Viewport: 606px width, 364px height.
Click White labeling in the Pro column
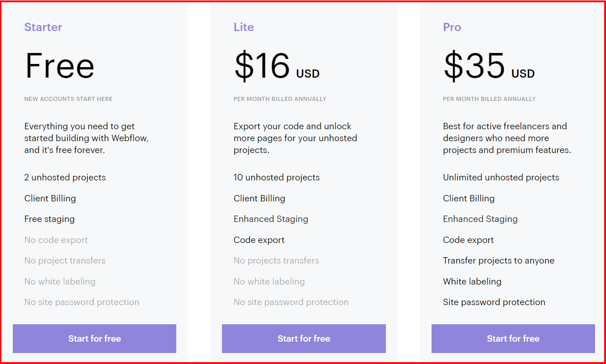(x=472, y=281)
